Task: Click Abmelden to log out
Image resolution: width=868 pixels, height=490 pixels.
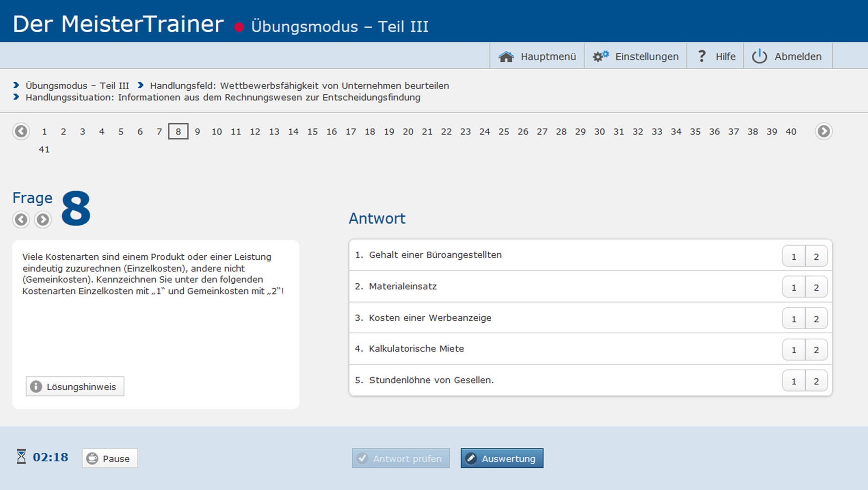Action: (787, 56)
